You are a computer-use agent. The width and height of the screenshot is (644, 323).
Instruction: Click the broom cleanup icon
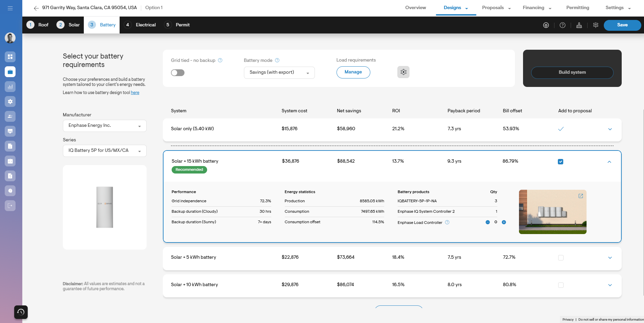(x=579, y=25)
